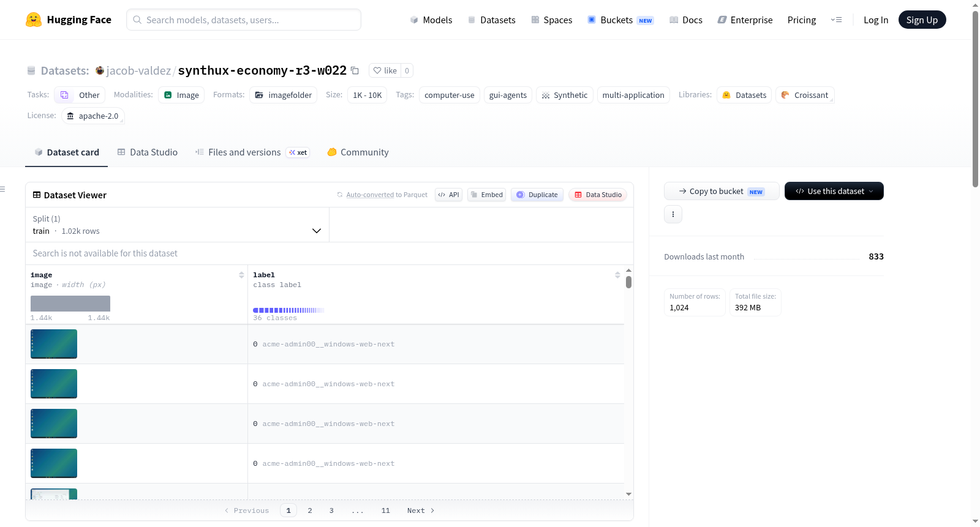Image resolution: width=980 pixels, height=527 pixels.
Task: Click the Log In link
Action: [x=876, y=20]
